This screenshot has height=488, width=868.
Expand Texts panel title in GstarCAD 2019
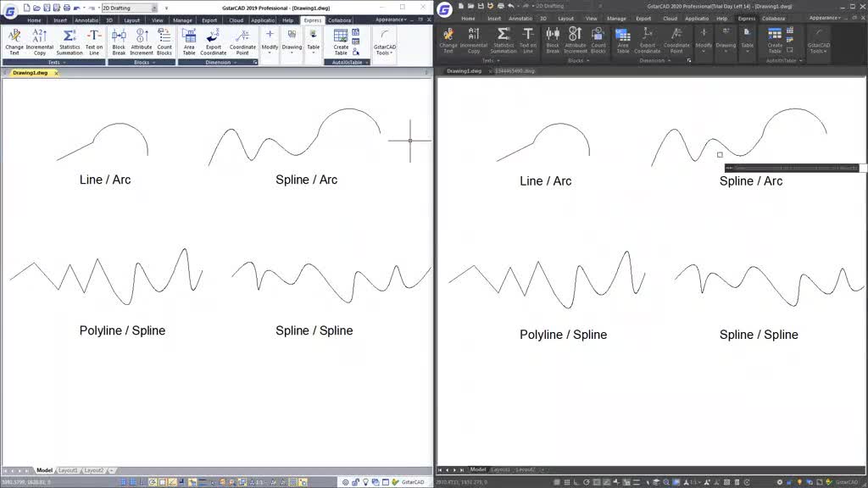pos(54,63)
